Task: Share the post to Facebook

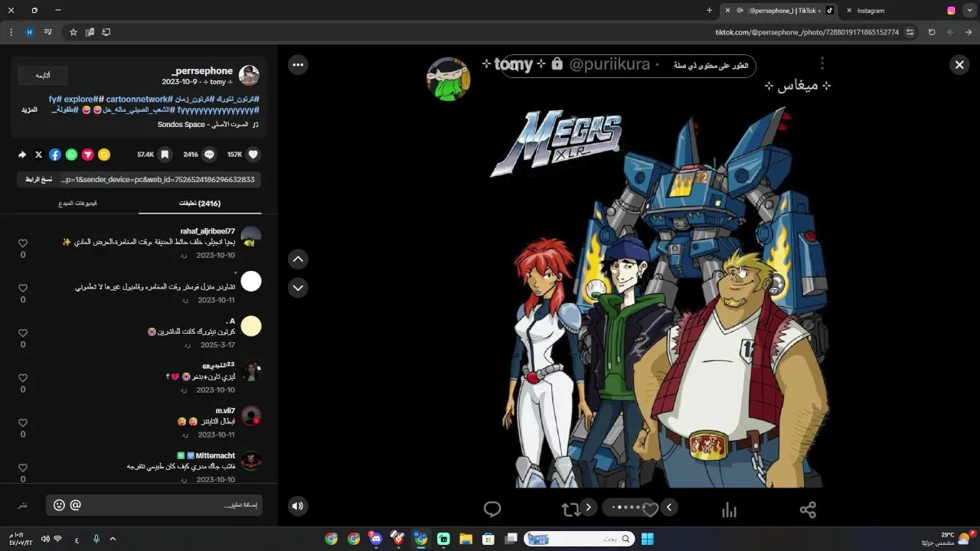Action: coord(55,155)
